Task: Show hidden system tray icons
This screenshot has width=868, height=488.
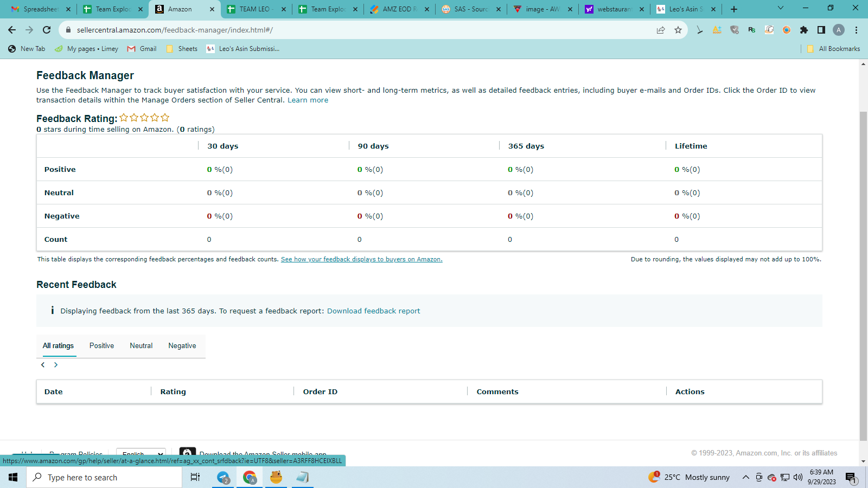Action: (746, 477)
